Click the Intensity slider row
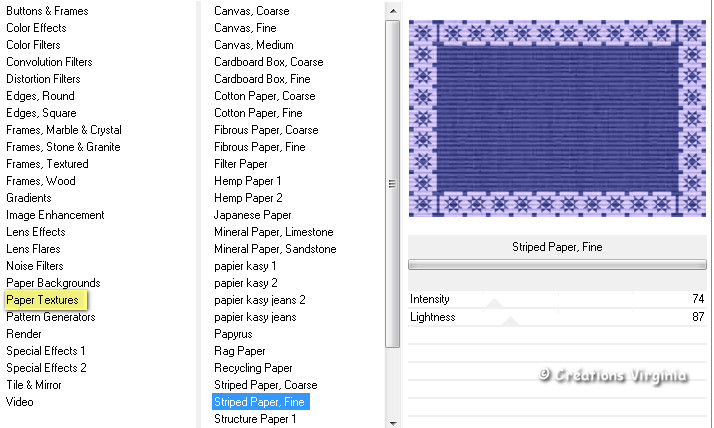This screenshot has width=714, height=428. [x=557, y=299]
